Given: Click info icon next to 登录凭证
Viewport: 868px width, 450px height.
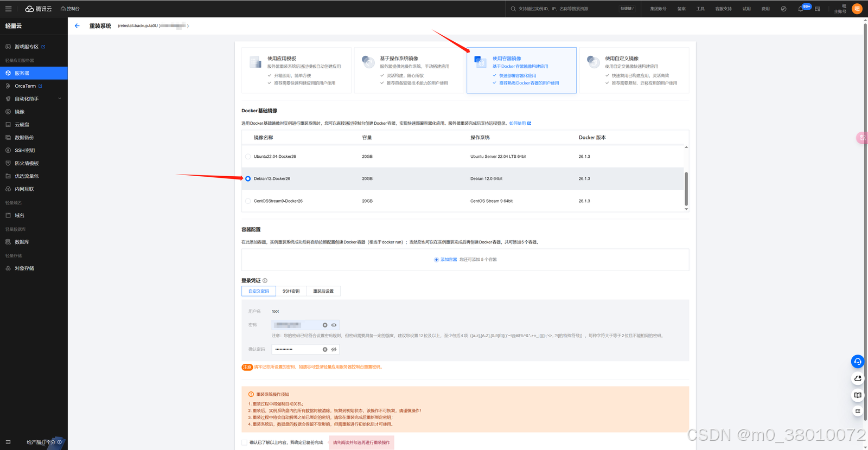Looking at the screenshot, I should tap(265, 281).
